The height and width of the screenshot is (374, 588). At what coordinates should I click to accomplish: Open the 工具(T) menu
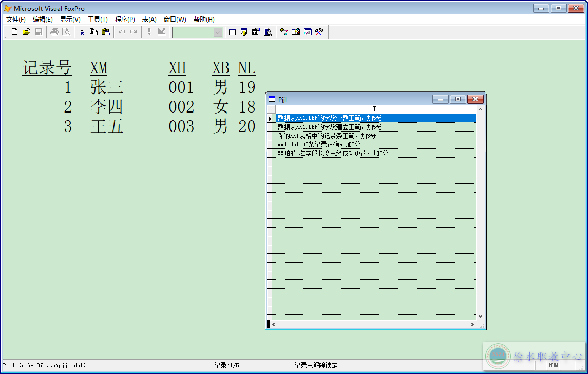point(98,20)
